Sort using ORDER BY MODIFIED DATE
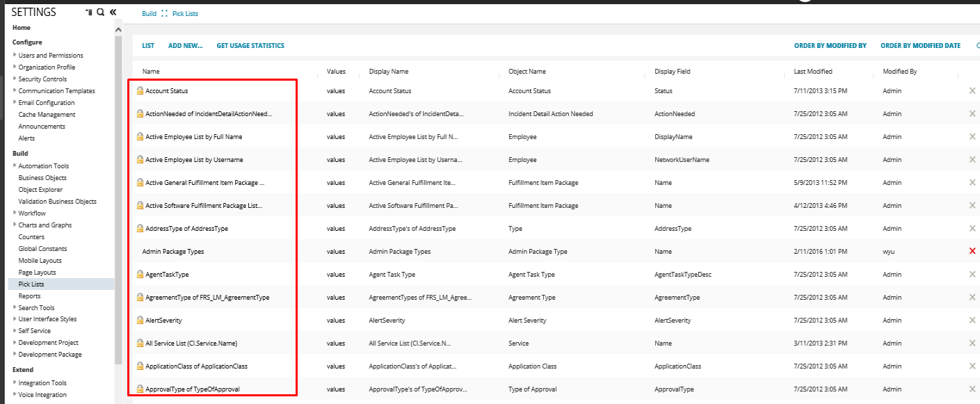 click(x=920, y=46)
